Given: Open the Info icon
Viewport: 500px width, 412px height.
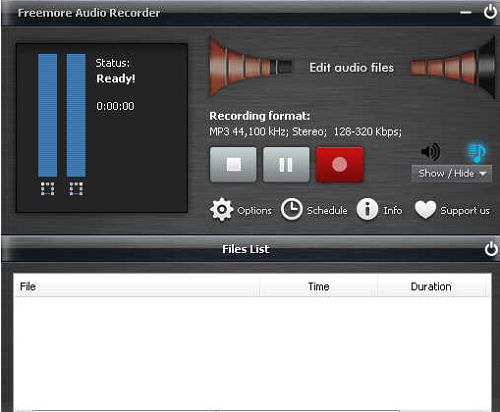Looking at the screenshot, I should pyautogui.click(x=367, y=210).
